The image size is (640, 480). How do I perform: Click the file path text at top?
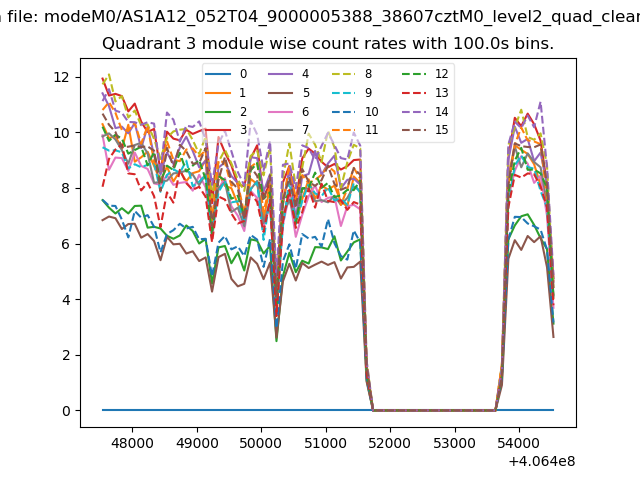click(x=320, y=16)
